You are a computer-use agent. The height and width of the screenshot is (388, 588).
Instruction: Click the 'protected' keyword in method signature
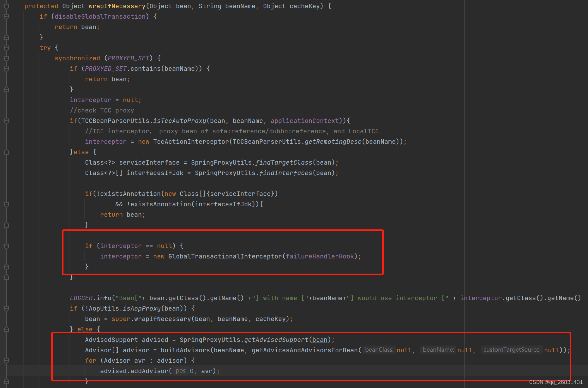pos(41,6)
